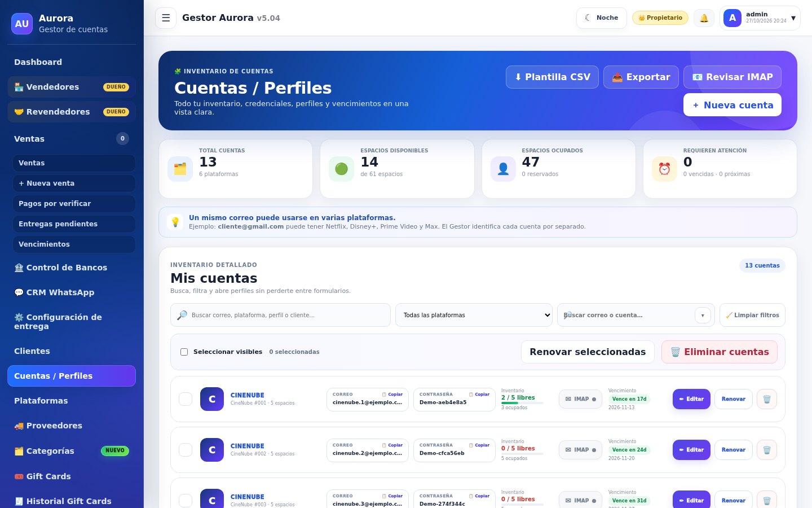812x508 pixels.
Task: Renew the CineNube #002 account
Action: pyautogui.click(x=734, y=450)
